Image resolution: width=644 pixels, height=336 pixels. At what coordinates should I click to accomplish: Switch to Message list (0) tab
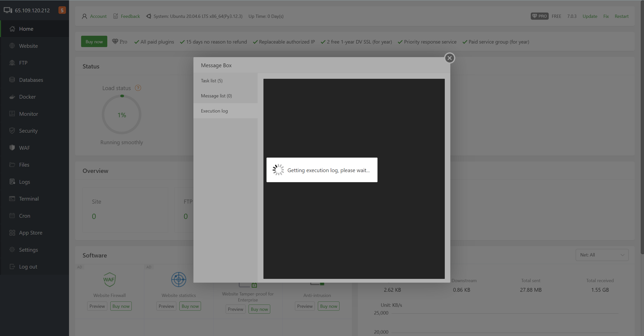(x=216, y=96)
